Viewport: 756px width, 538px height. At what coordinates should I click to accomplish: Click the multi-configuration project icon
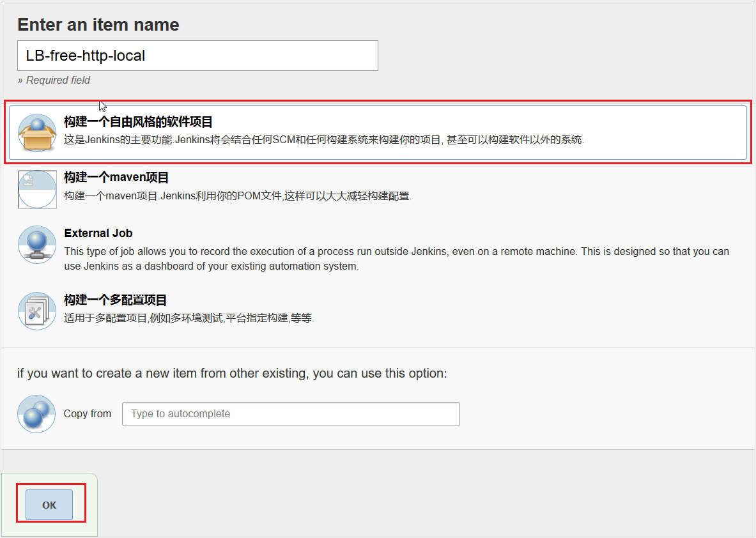tap(37, 311)
